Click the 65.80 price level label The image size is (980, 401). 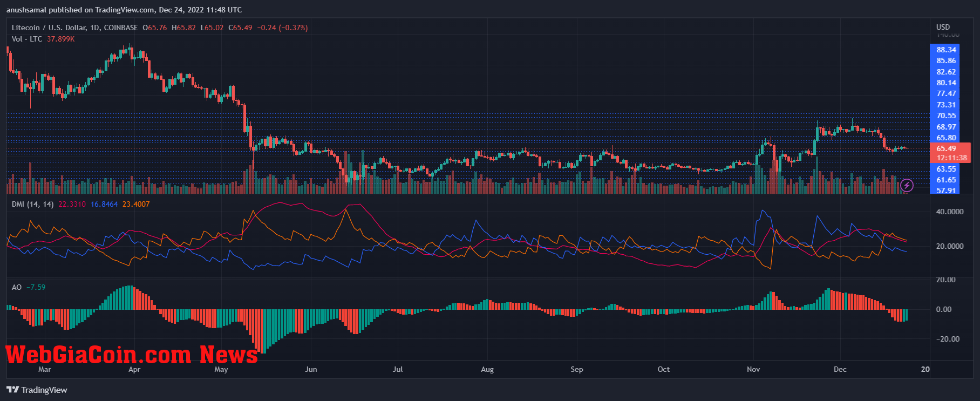pyautogui.click(x=946, y=138)
